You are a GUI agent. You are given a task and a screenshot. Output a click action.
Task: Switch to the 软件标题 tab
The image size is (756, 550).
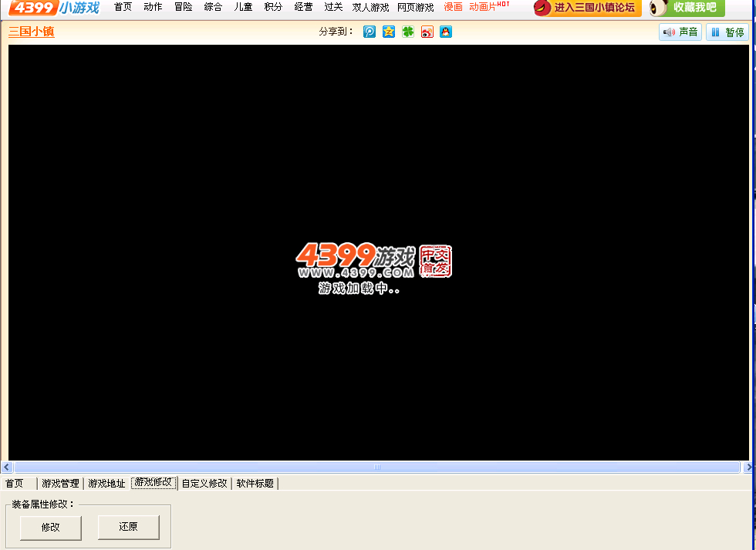[255, 483]
